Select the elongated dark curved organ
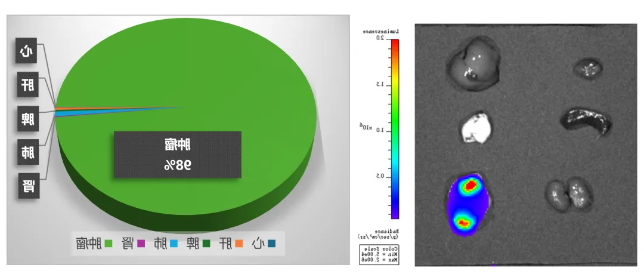644x280 pixels. pyautogui.click(x=586, y=120)
